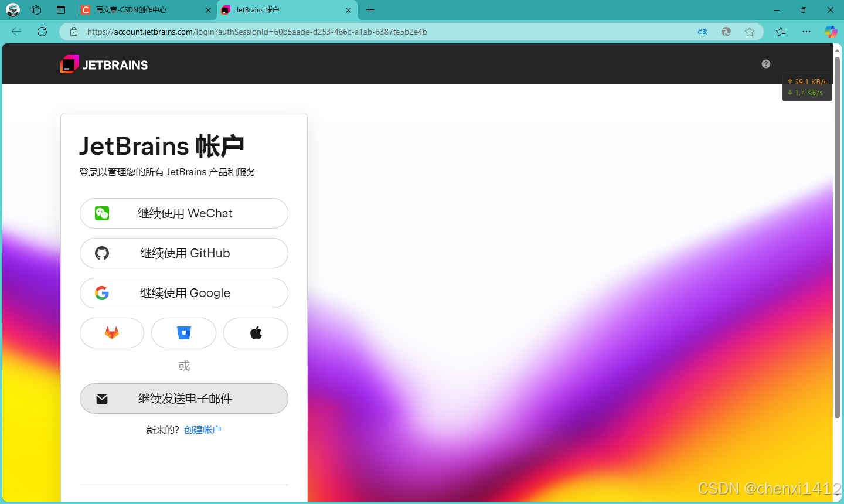Open the help question mark icon

click(766, 64)
